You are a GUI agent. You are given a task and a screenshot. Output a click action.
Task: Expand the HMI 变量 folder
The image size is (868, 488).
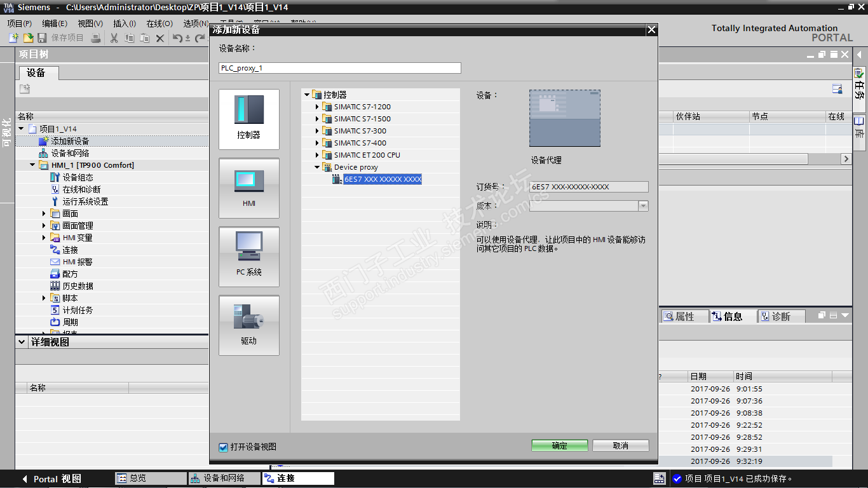coord(44,238)
